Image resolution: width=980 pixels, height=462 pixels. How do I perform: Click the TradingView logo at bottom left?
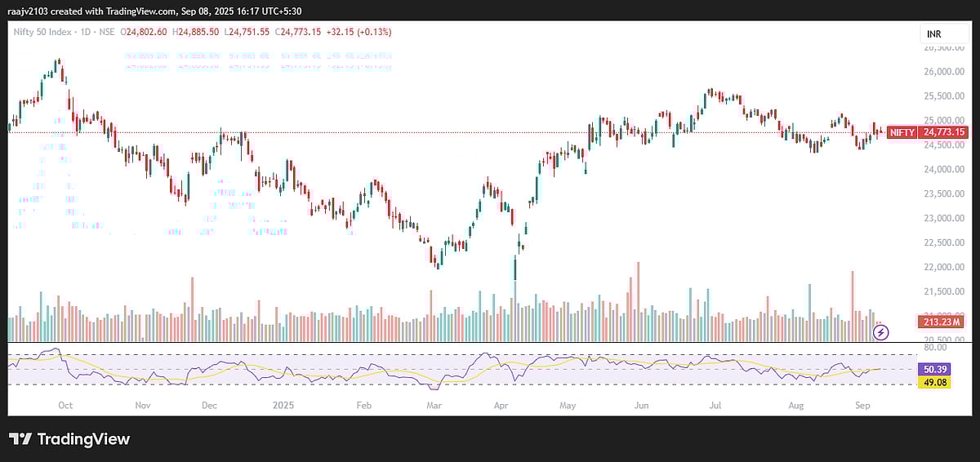pos(69,439)
